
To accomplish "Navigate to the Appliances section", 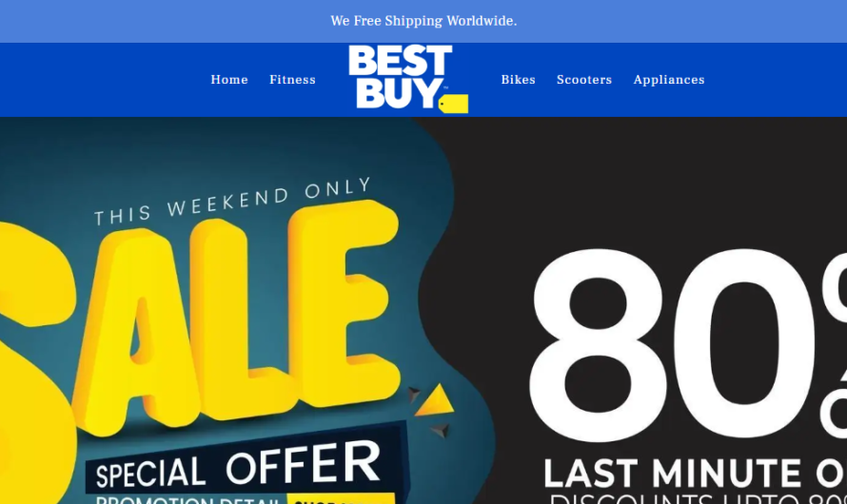I will pyautogui.click(x=669, y=80).
